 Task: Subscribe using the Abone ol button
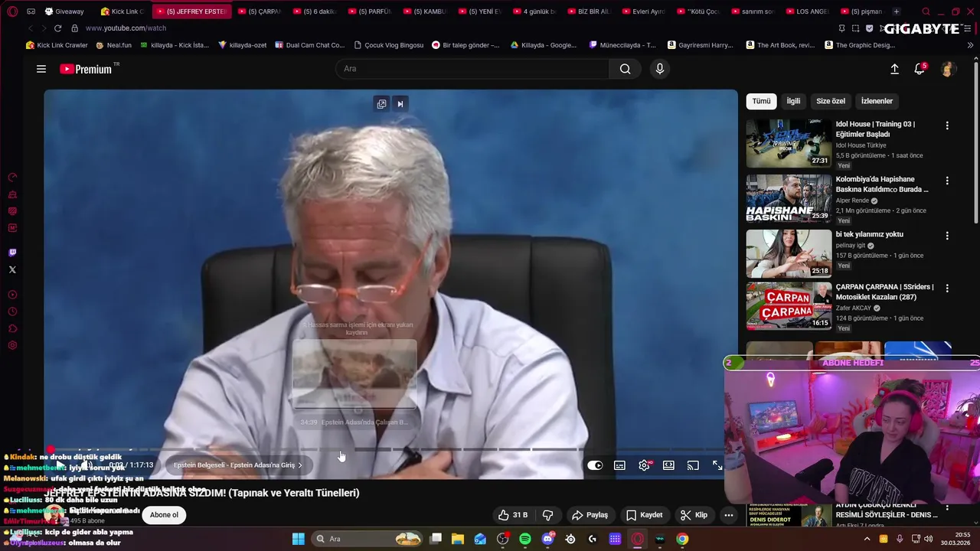click(x=164, y=515)
